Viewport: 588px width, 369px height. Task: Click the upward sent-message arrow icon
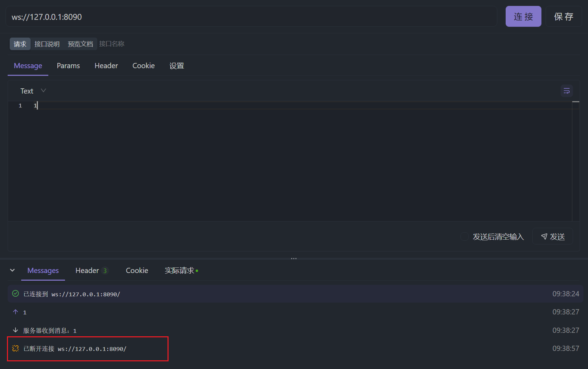(x=15, y=312)
